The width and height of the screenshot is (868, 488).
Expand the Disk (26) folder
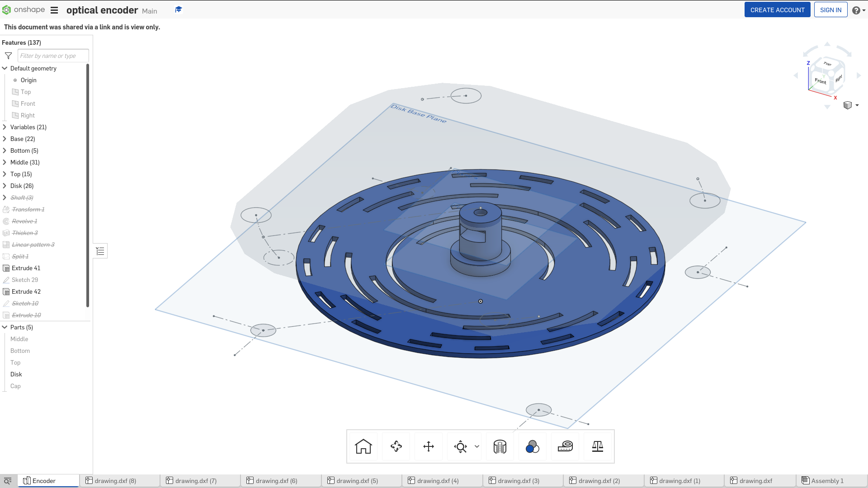(5, 186)
